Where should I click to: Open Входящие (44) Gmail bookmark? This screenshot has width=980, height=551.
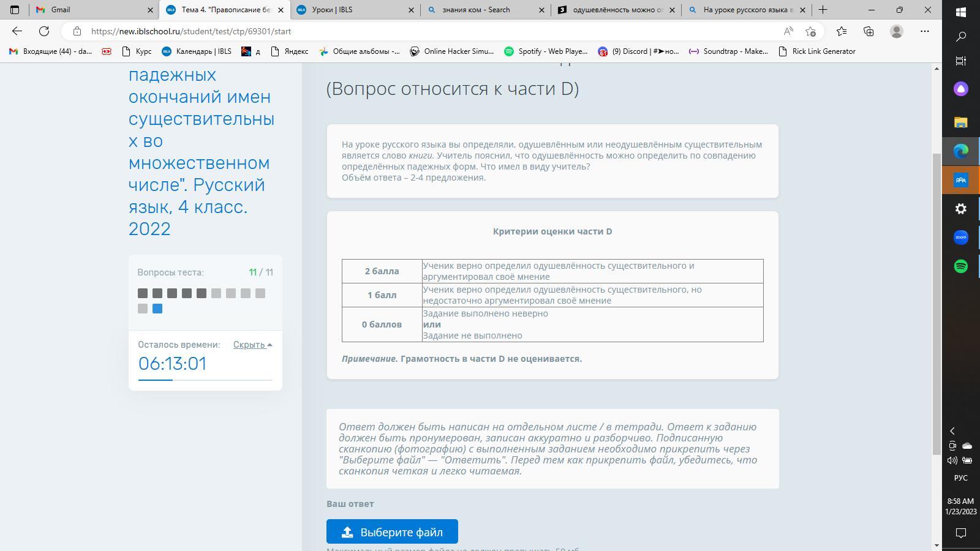click(51, 51)
